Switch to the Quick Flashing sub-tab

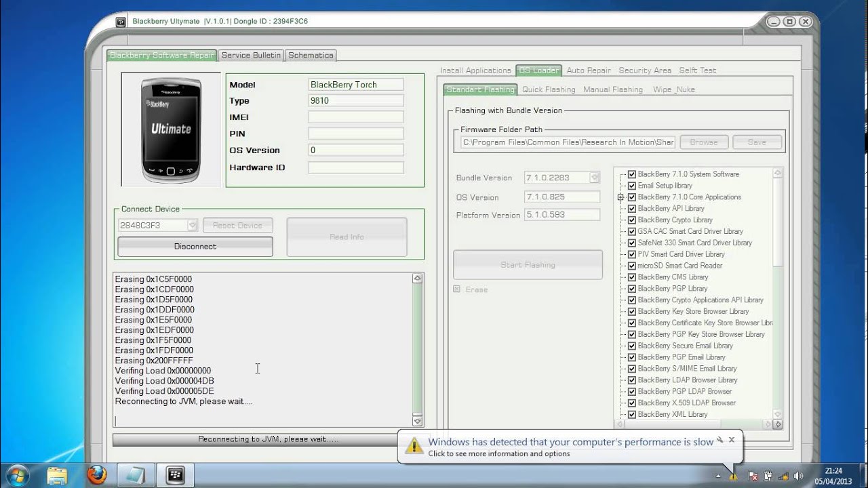[549, 89]
